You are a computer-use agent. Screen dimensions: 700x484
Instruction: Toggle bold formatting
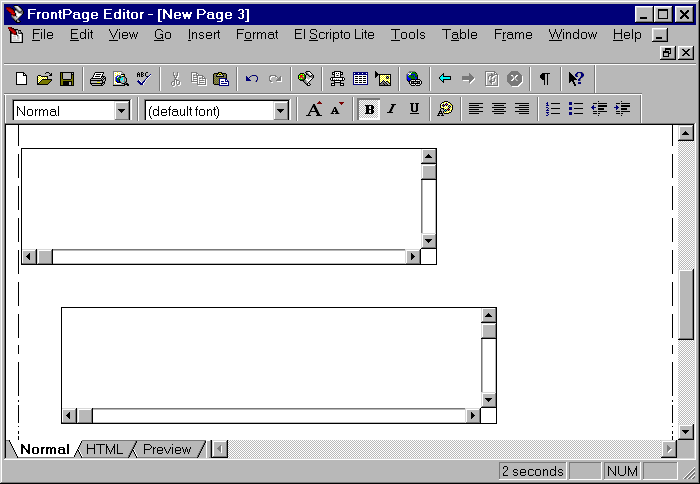pos(369,109)
